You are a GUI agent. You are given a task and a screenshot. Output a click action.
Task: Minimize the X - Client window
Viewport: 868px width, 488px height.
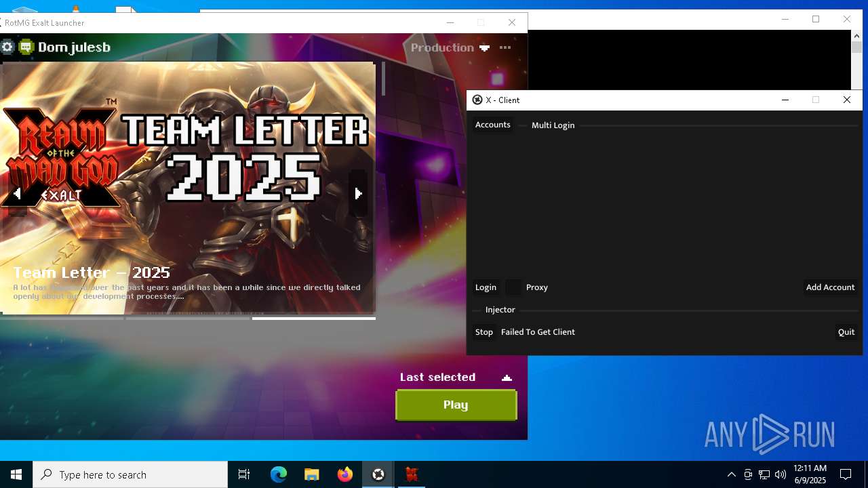click(x=785, y=100)
